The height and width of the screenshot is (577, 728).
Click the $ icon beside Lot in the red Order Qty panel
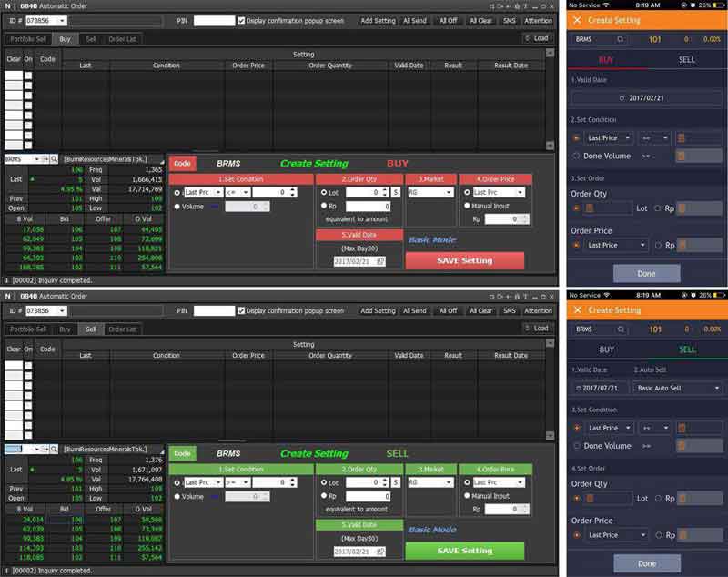tap(396, 193)
